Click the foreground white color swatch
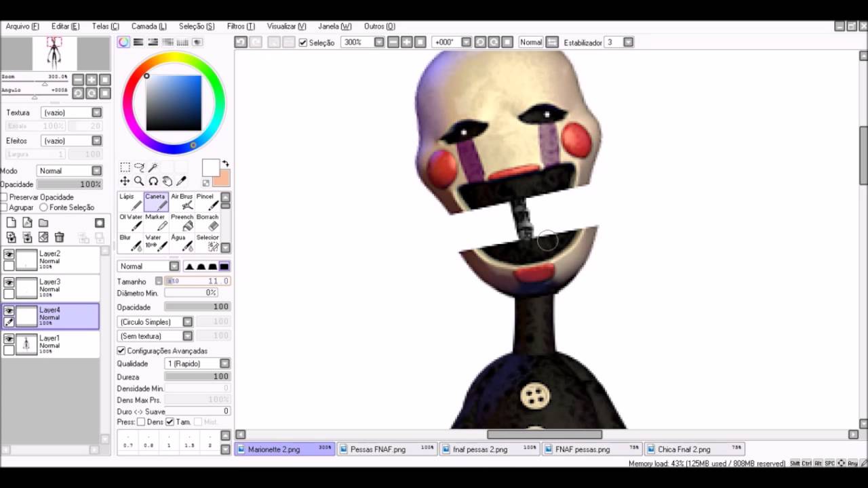The height and width of the screenshot is (488, 868). [x=210, y=167]
